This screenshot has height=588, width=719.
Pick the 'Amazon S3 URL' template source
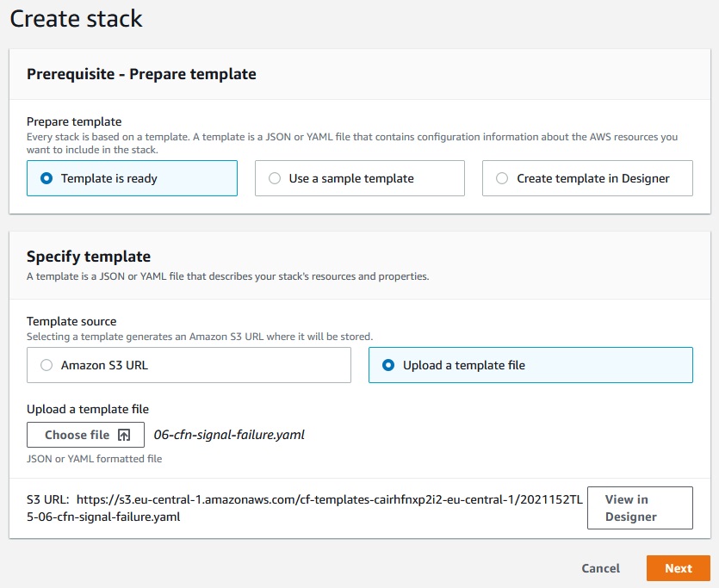(189, 365)
